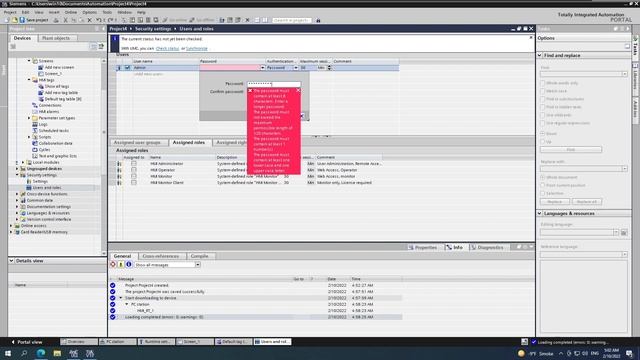Click the HMI Administrator role row icon
Viewport: 640px width, 360px height.
pos(120,164)
